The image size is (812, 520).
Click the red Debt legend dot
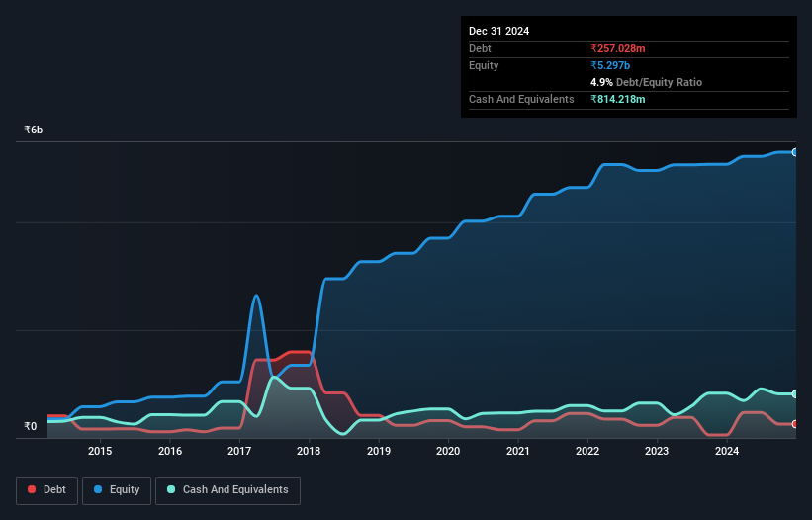pyautogui.click(x=32, y=489)
